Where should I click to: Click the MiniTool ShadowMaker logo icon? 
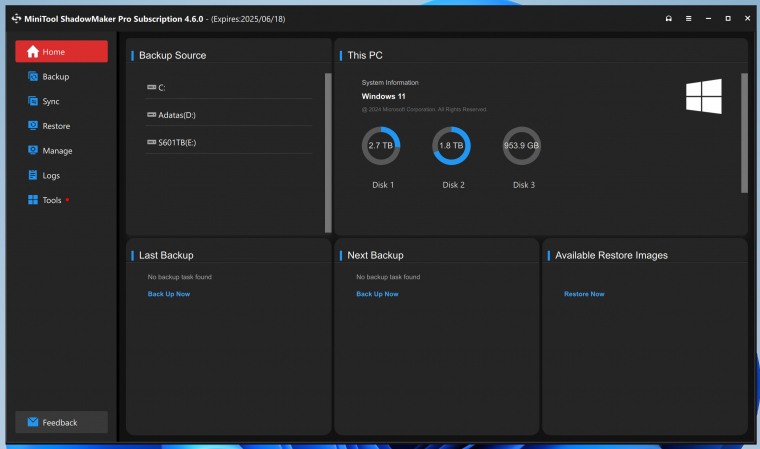(16, 18)
